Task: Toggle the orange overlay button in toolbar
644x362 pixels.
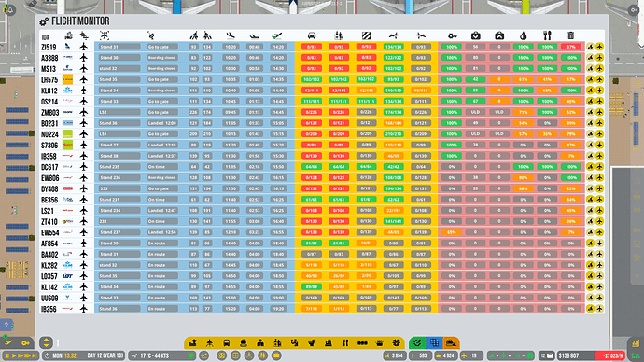Action: click(x=451, y=342)
